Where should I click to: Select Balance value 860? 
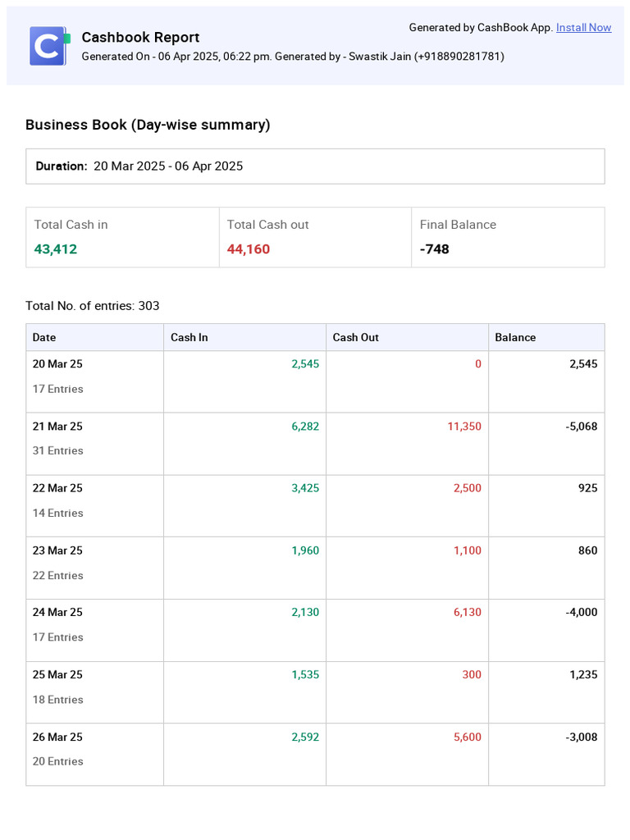[x=587, y=550]
